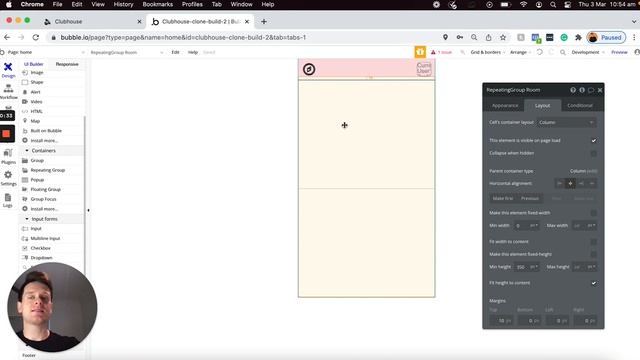Click the undo arrow in Bubble's toolbar
The height and width of the screenshot is (360, 640).
point(540,52)
